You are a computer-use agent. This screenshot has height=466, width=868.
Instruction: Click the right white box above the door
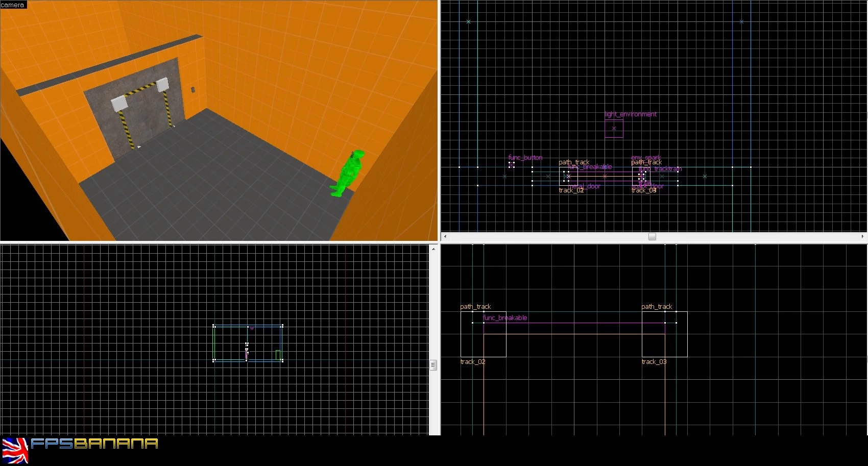click(162, 85)
